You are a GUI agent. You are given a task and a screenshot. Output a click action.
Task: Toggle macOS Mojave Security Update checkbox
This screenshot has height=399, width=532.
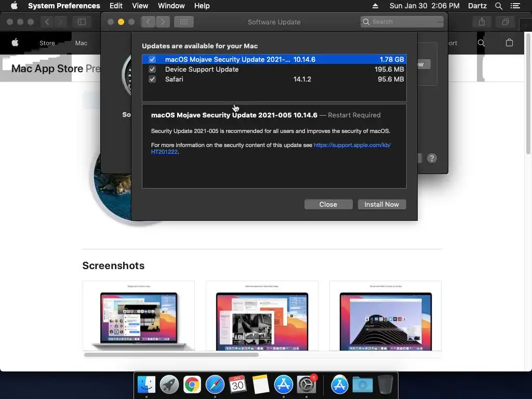point(152,59)
